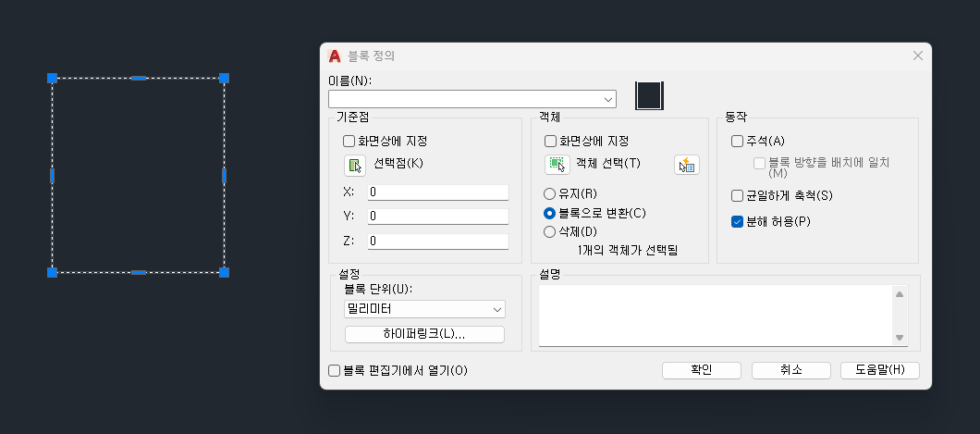Click the top-right corner grip of the rectangle
This screenshot has height=434, width=980.
(x=225, y=78)
